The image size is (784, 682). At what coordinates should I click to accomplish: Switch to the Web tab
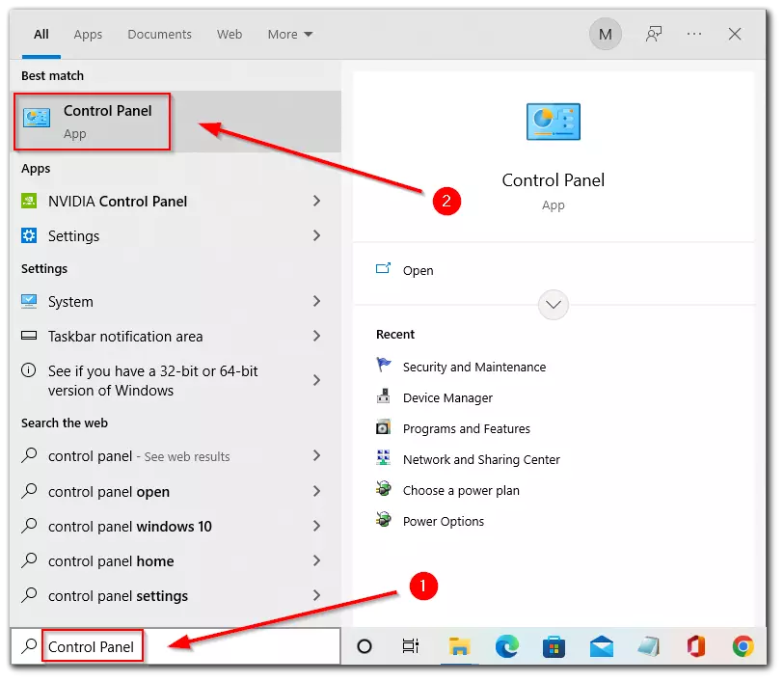[230, 34]
